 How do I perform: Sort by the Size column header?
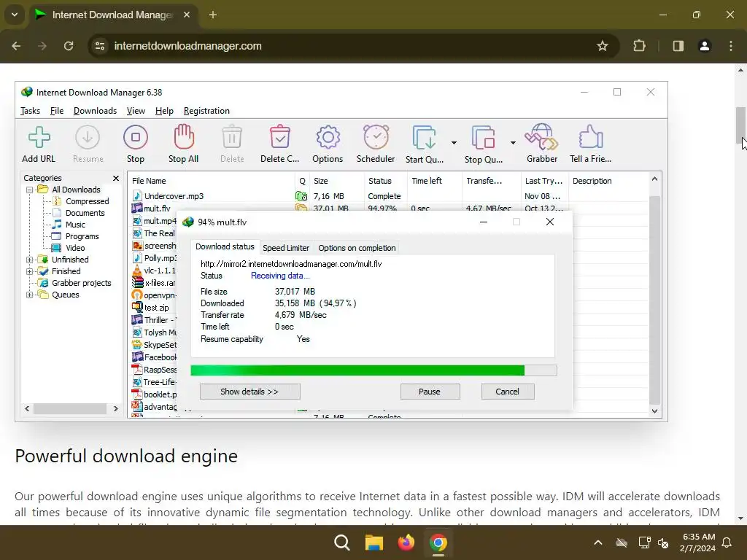(x=338, y=181)
